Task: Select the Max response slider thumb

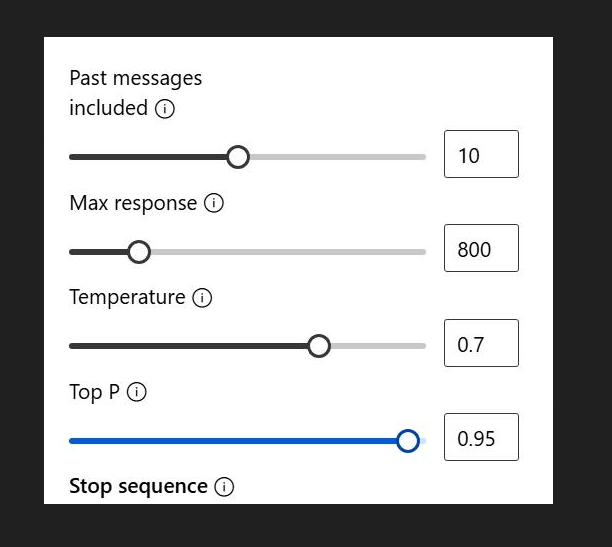Action: pyautogui.click(x=139, y=252)
